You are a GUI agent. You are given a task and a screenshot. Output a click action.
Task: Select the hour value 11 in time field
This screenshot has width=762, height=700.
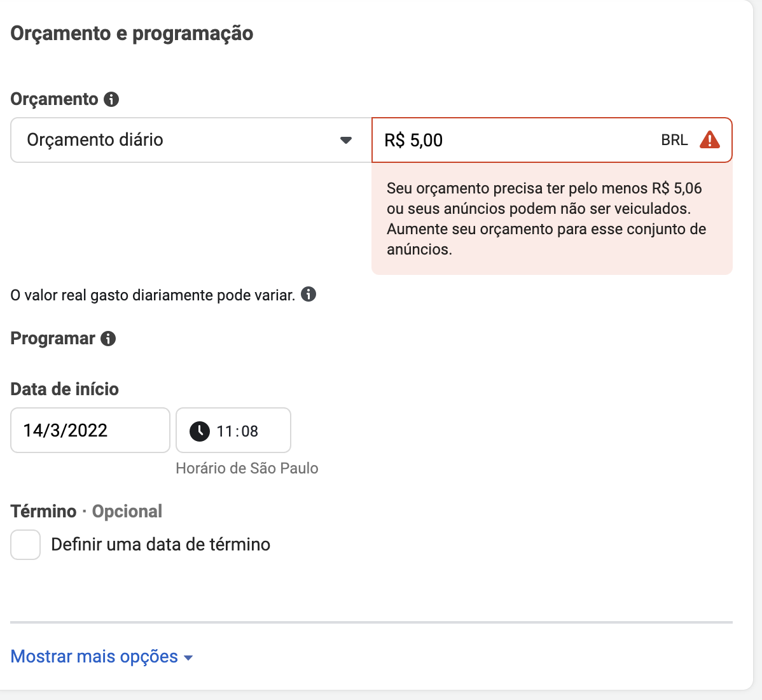(x=225, y=431)
